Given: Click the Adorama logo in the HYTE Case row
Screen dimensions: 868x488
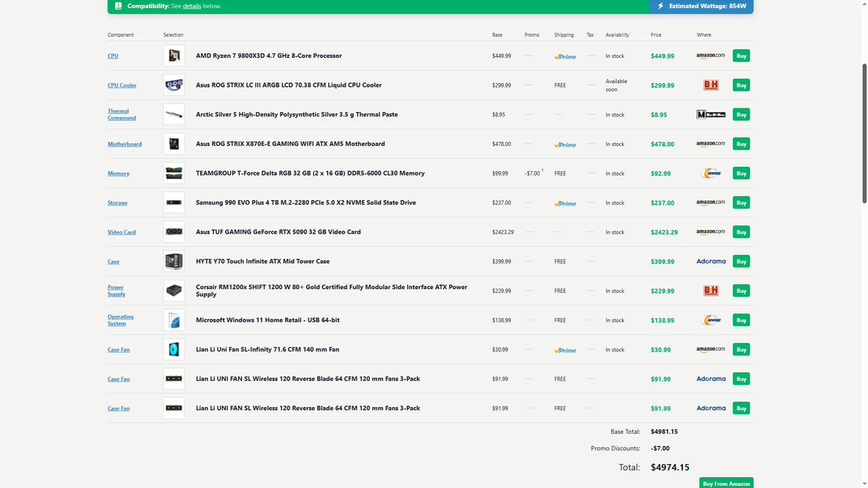Looking at the screenshot, I should [x=711, y=261].
